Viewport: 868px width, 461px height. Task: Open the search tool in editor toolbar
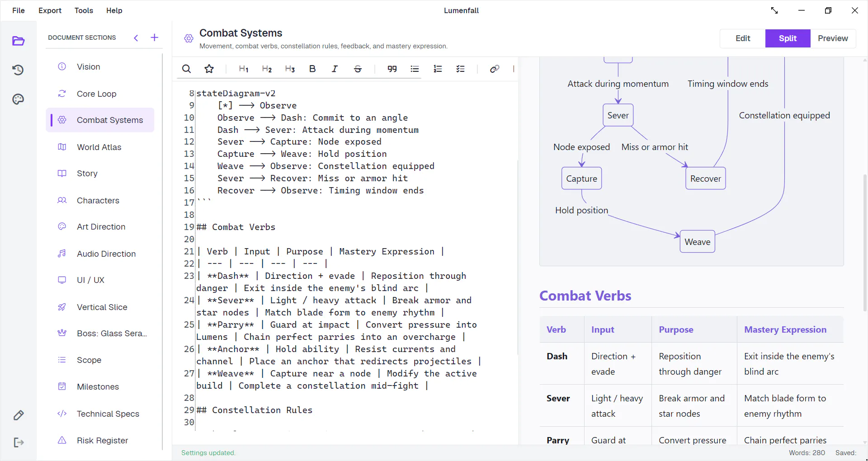pos(186,69)
